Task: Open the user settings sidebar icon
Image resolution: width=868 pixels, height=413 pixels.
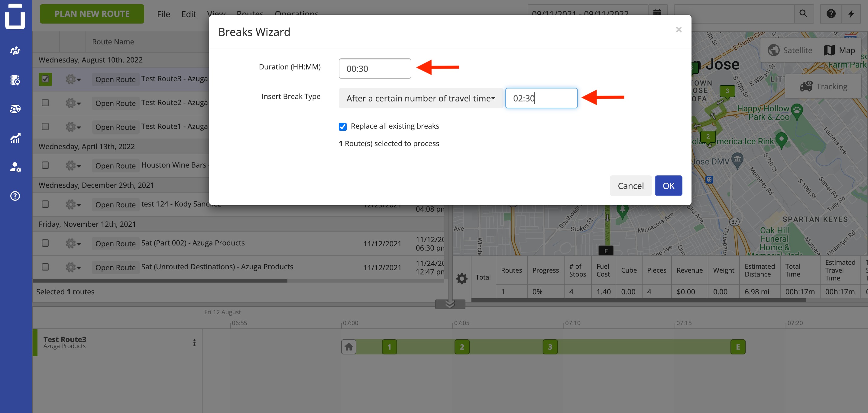Action: pos(15,167)
